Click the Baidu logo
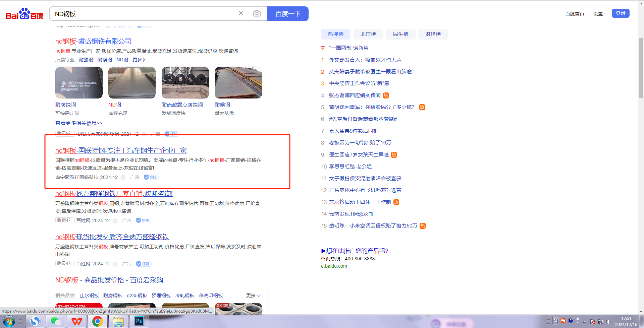The image size is (644, 328). pyautogui.click(x=24, y=14)
